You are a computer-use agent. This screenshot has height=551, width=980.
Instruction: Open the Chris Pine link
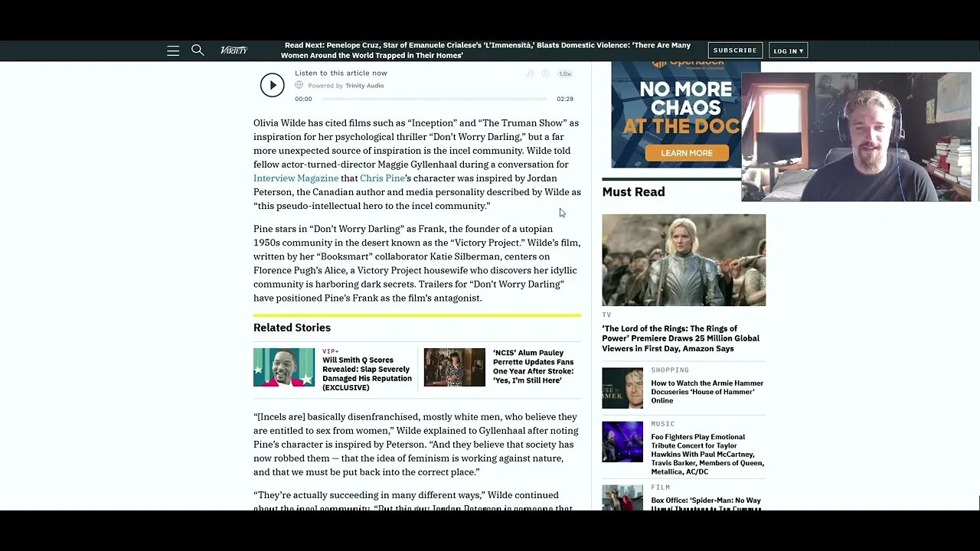[382, 178]
